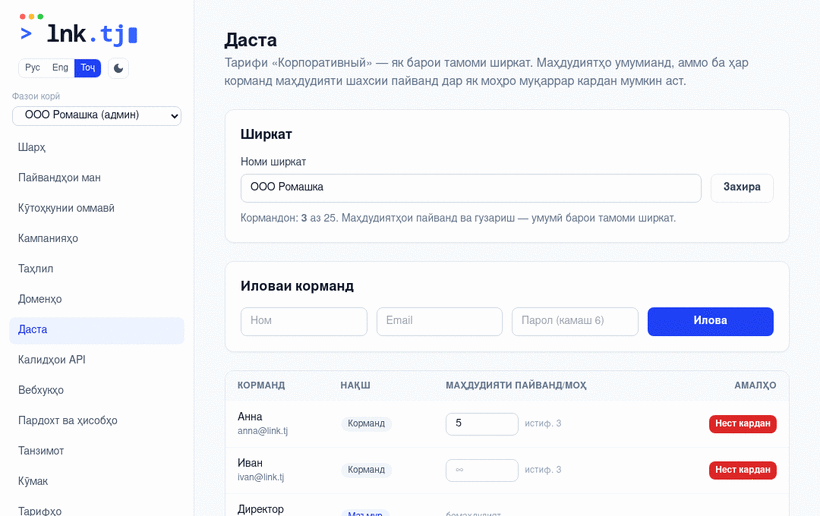Click Иван's link limit field
Image resolution: width=820 pixels, height=516 pixels.
pos(482,470)
